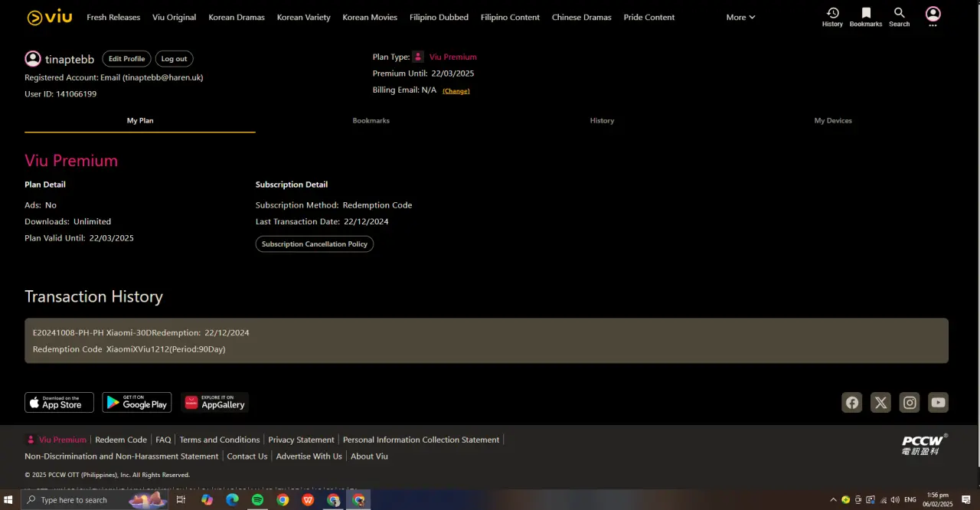
Task: Visit Viu's YouTube channel
Action: click(x=939, y=403)
